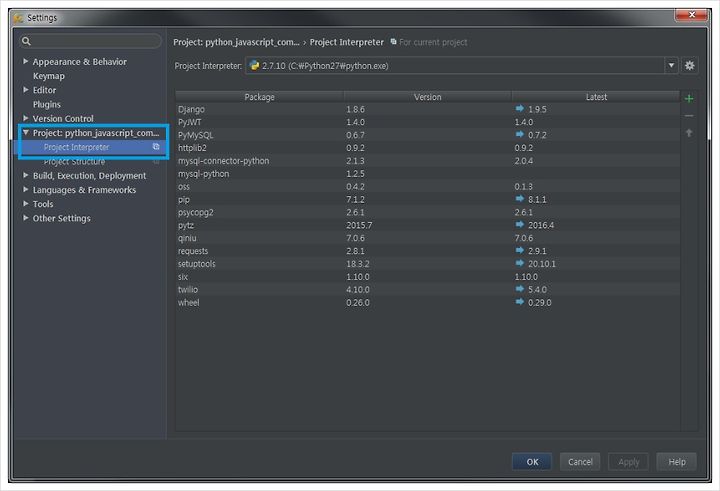Screen dimensions: 720x491
Task: Expand the Other Settings section
Action: (26, 218)
